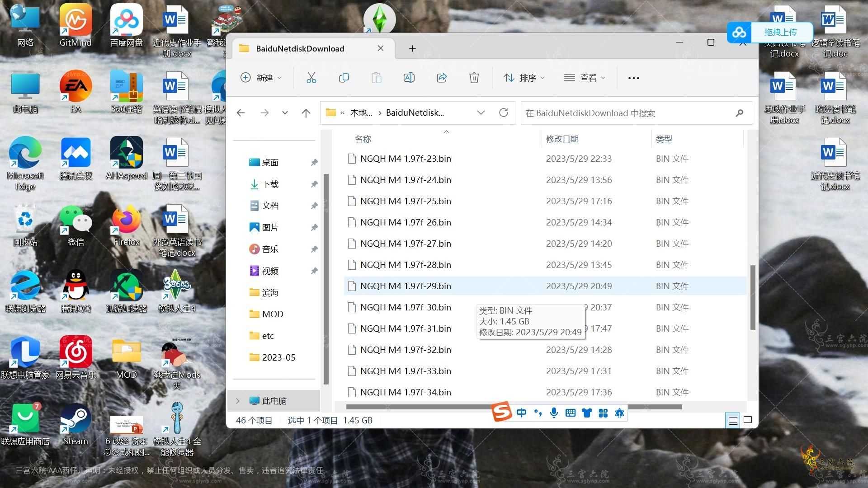The height and width of the screenshot is (488, 868).
Task: Open recent locations chevron dropdown
Action: point(285,113)
